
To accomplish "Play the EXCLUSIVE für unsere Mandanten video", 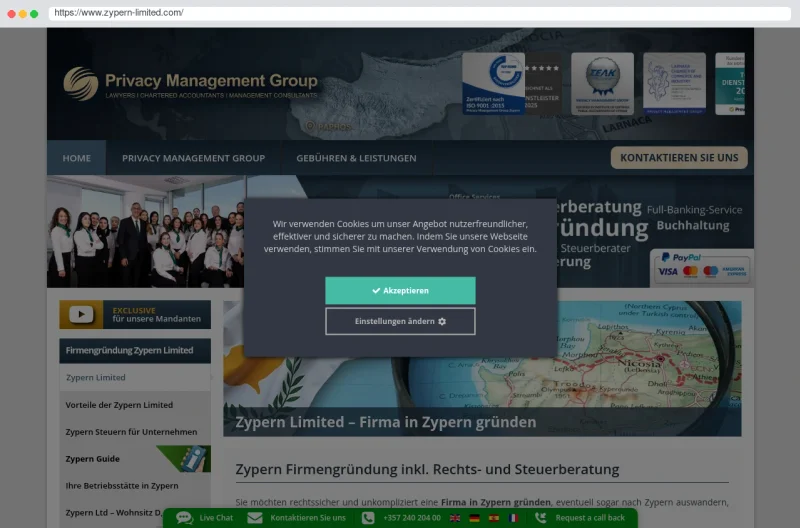I will (x=135, y=314).
